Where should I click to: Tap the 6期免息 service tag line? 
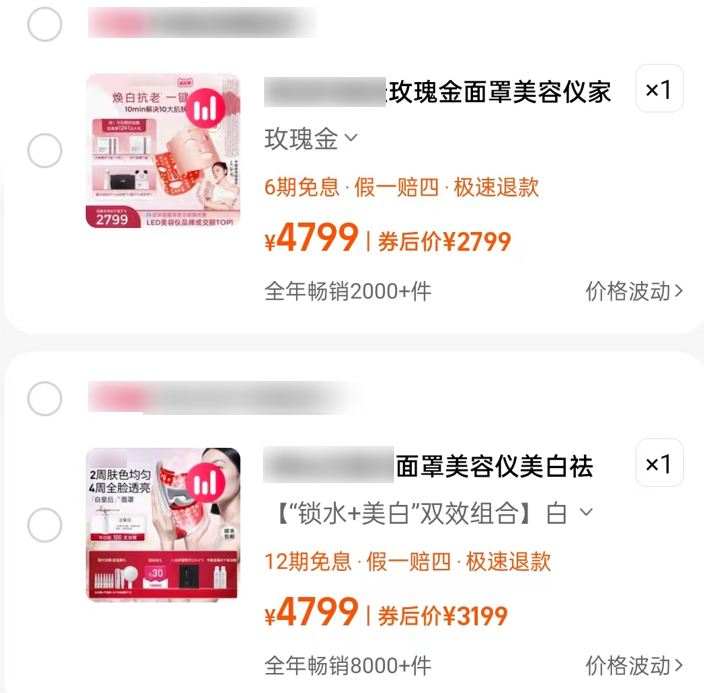401,187
